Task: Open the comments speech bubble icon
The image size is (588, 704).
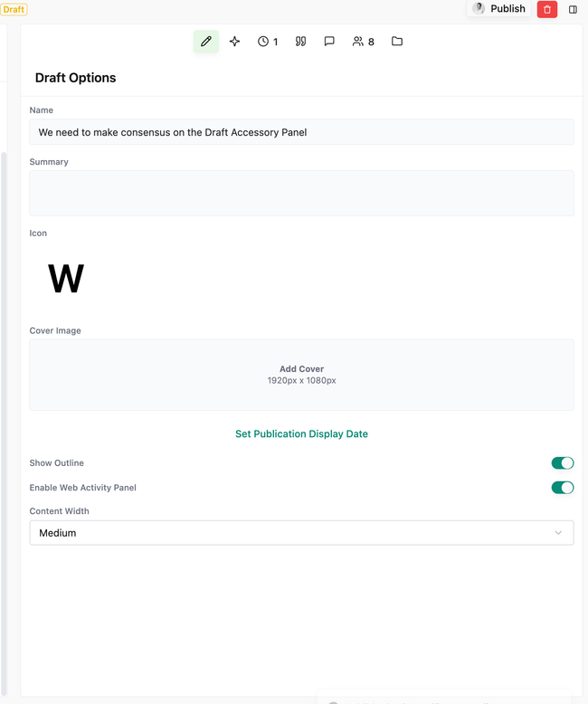Action: (329, 42)
